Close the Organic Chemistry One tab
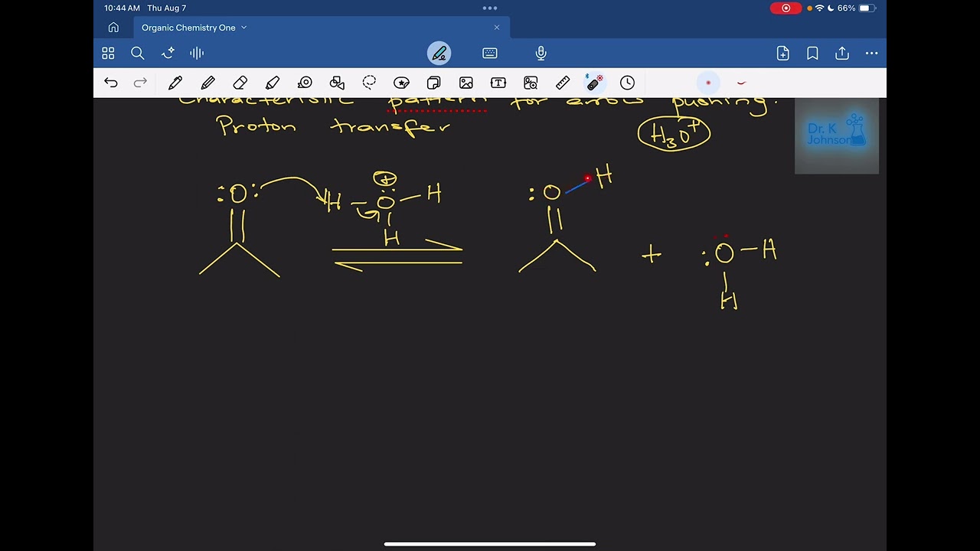The width and height of the screenshot is (980, 551). point(496,28)
